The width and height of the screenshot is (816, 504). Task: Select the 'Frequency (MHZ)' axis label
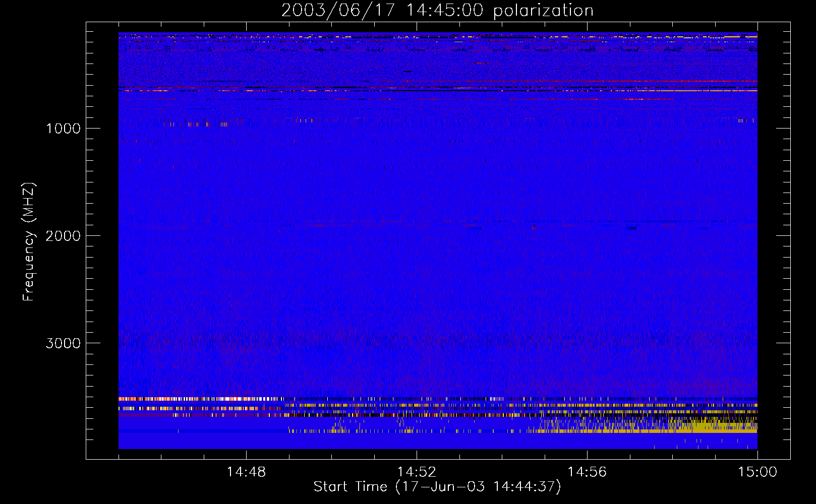29,242
